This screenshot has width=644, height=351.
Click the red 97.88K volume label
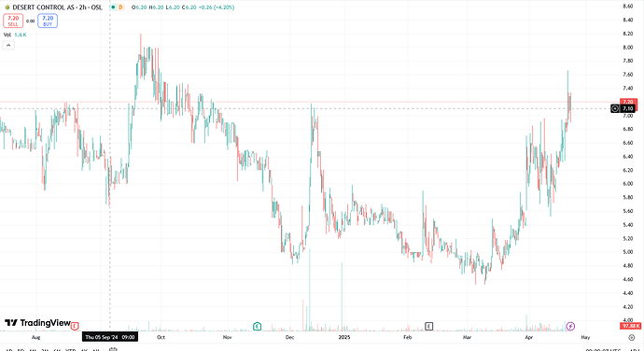pyautogui.click(x=630, y=326)
